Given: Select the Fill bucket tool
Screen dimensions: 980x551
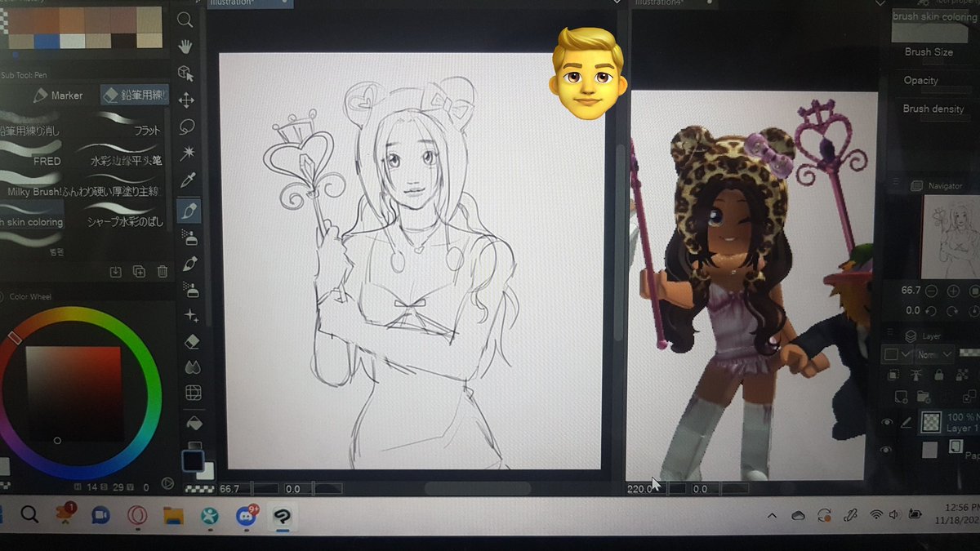Looking at the screenshot, I should pyautogui.click(x=194, y=424).
